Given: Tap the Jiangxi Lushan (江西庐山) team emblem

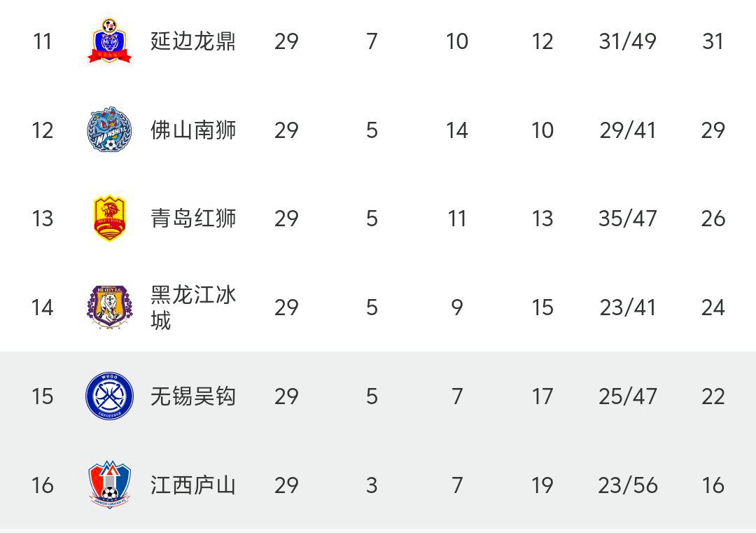Looking at the screenshot, I should (x=109, y=485).
